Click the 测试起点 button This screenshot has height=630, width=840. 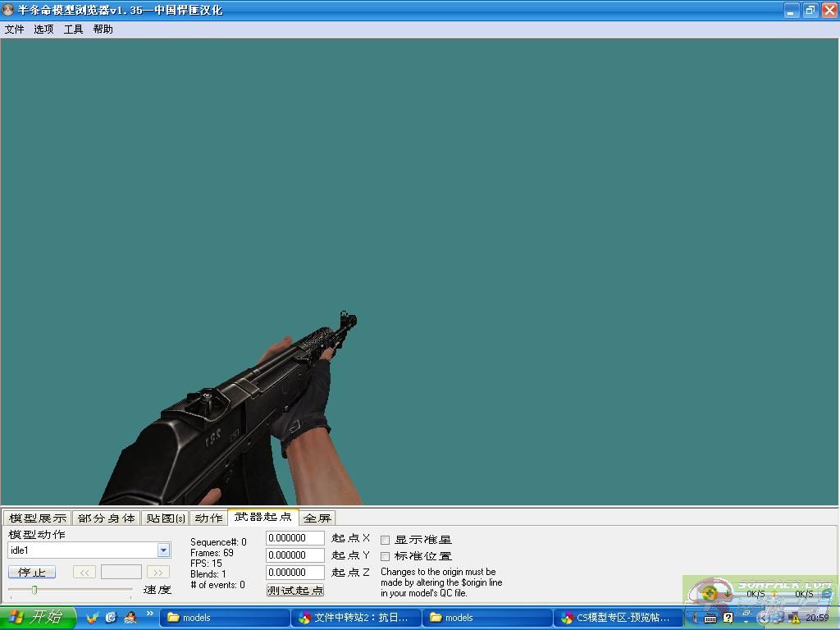click(x=295, y=590)
